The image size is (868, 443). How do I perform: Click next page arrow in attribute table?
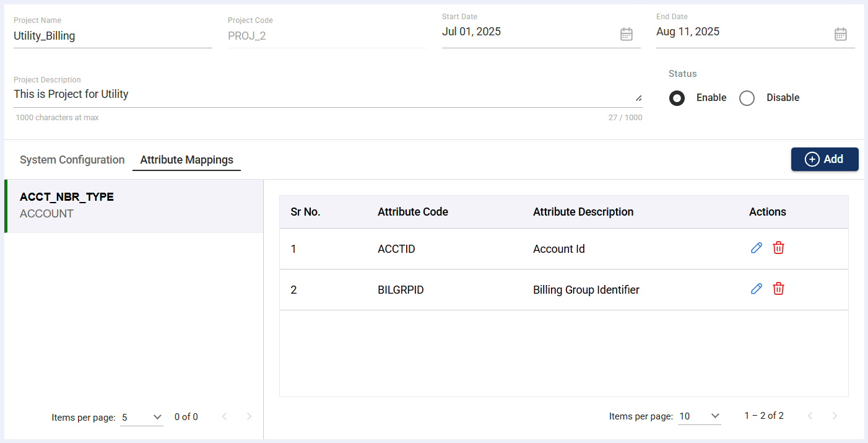click(835, 416)
